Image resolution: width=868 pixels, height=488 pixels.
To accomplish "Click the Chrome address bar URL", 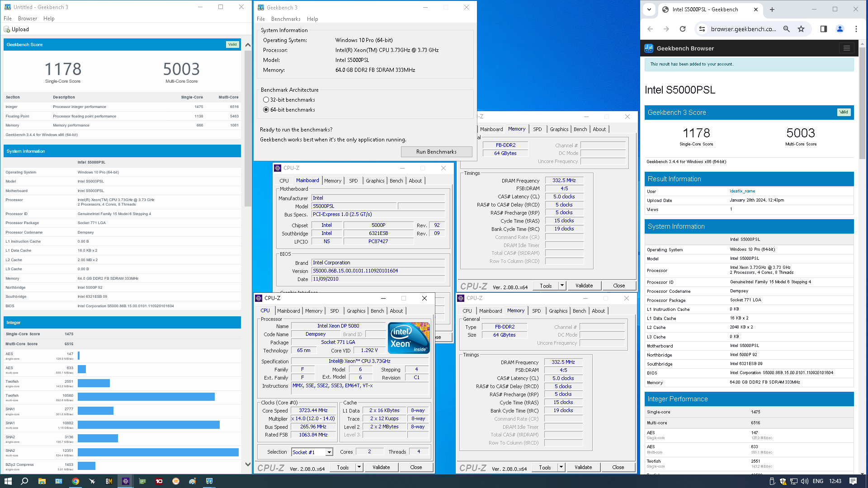I will (743, 29).
